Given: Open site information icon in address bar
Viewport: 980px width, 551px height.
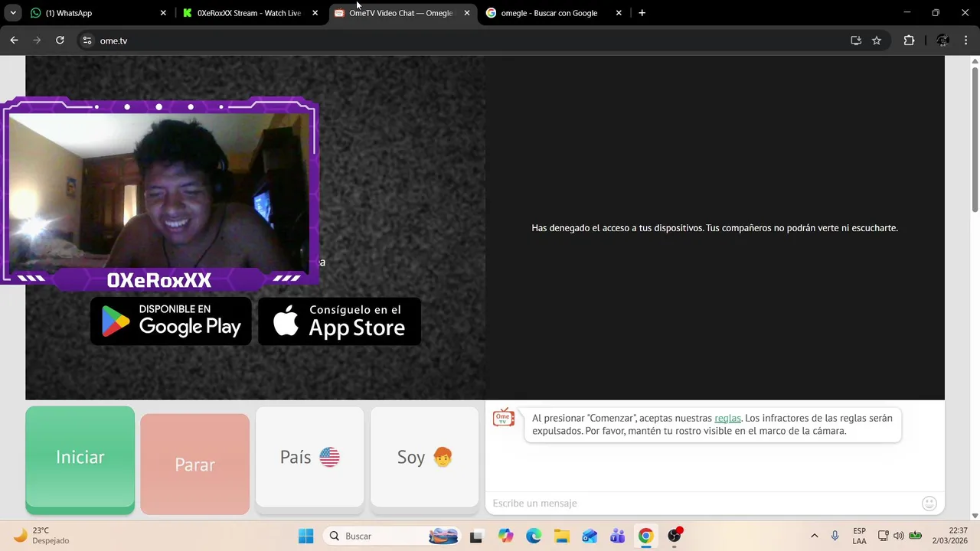Looking at the screenshot, I should click(x=87, y=41).
